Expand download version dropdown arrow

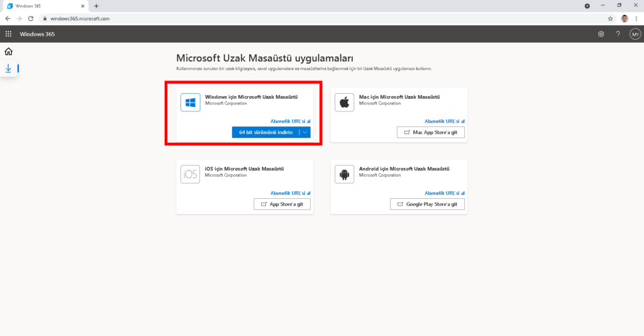pos(305,132)
